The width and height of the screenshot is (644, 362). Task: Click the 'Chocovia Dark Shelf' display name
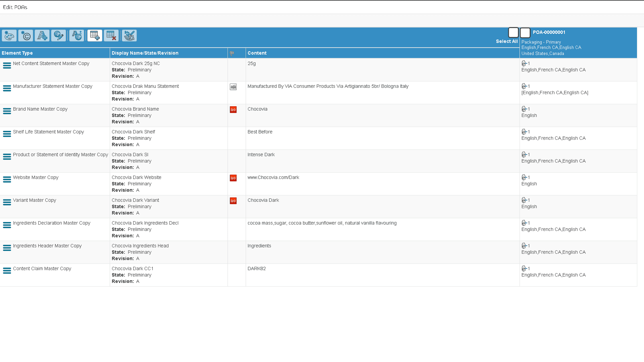[133, 132]
